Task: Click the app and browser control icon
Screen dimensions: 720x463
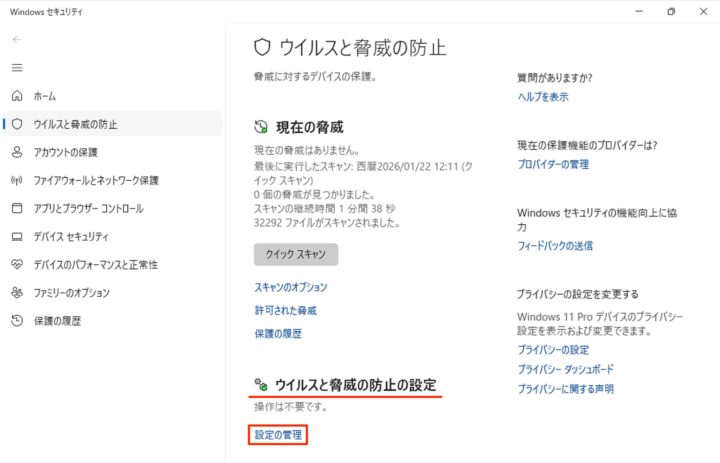Action: [x=16, y=208]
